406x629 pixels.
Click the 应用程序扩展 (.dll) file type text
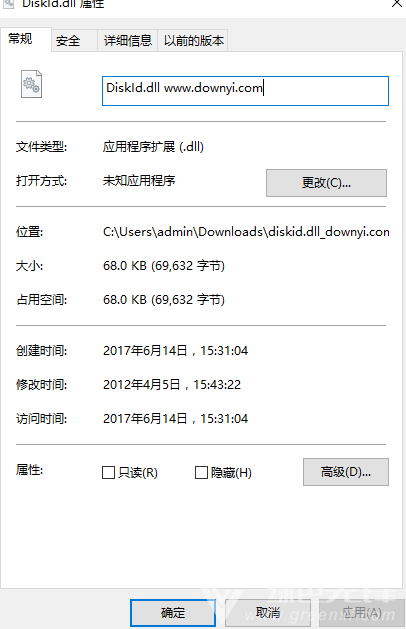pyautogui.click(x=153, y=147)
